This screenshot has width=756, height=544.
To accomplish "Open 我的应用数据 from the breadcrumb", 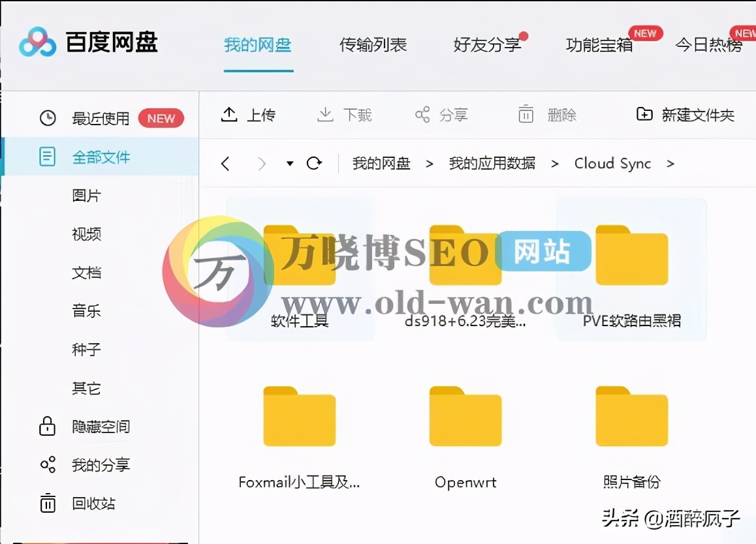I will point(492,163).
